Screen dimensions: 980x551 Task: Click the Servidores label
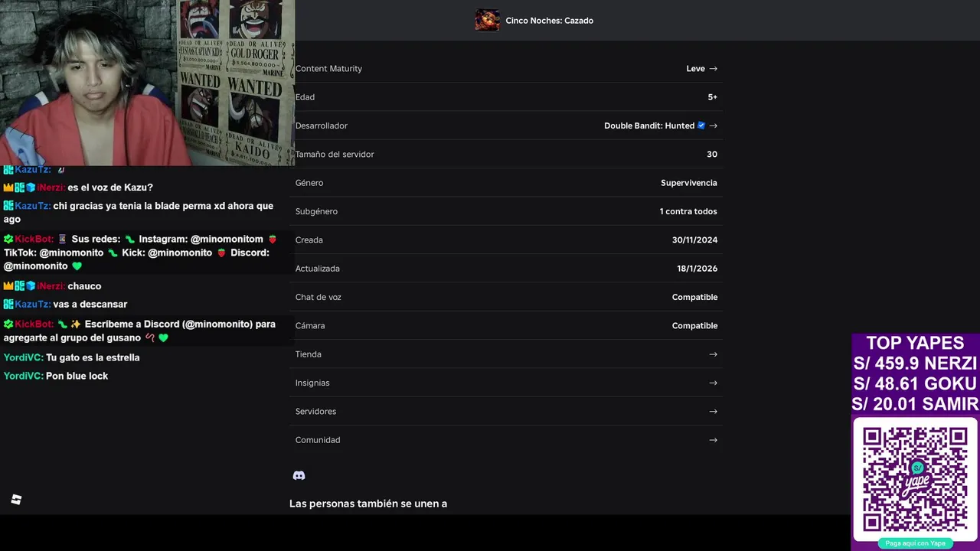(x=315, y=412)
